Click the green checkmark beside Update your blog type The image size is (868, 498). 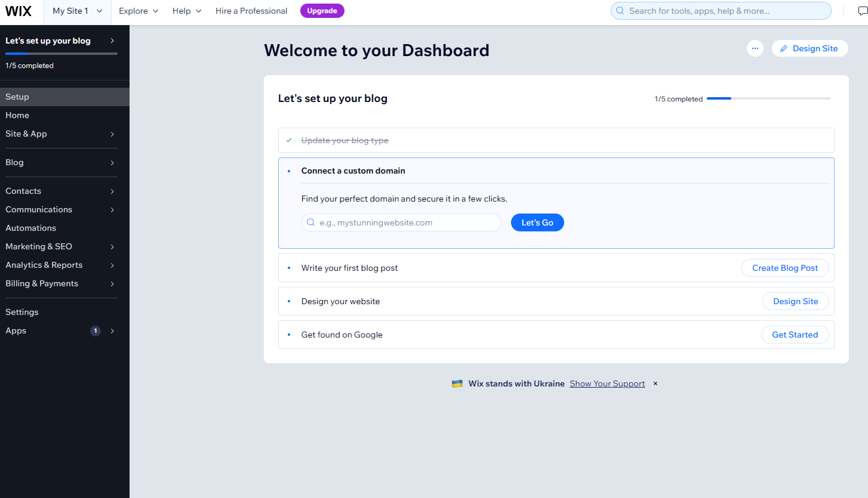click(289, 140)
